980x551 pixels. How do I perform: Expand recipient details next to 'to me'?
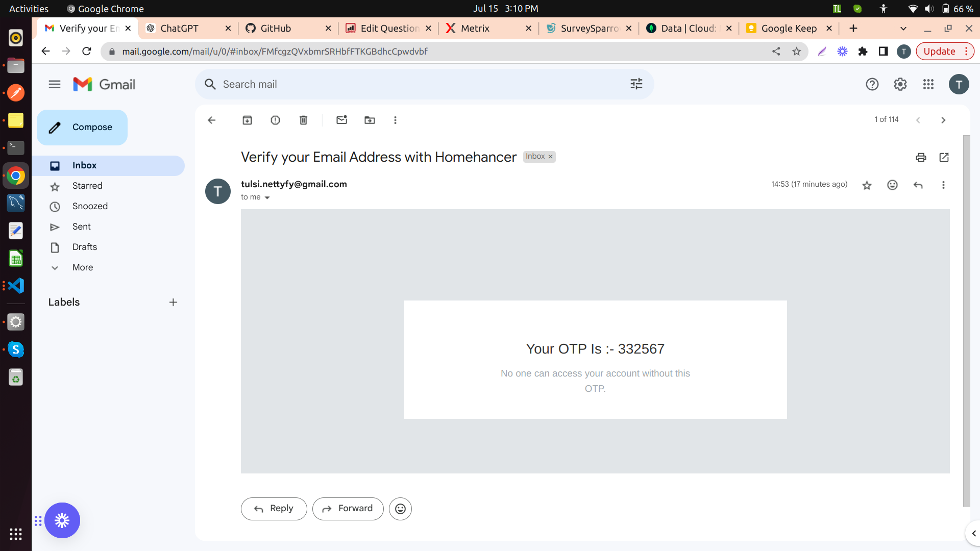click(267, 198)
